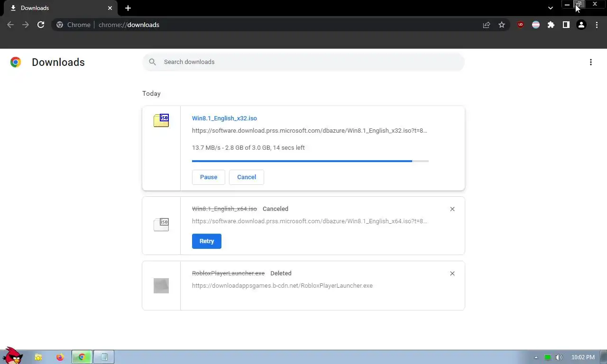Click the 'Today' date heading
The image size is (607, 364).
coord(151,94)
